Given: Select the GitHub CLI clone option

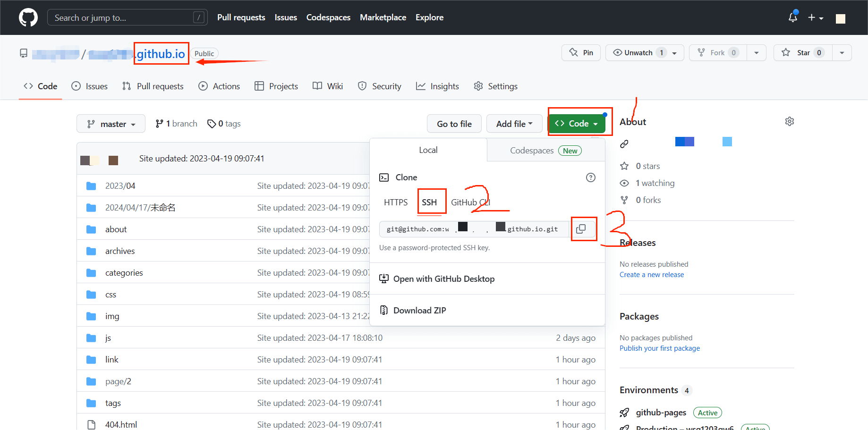Looking at the screenshot, I should 471,202.
